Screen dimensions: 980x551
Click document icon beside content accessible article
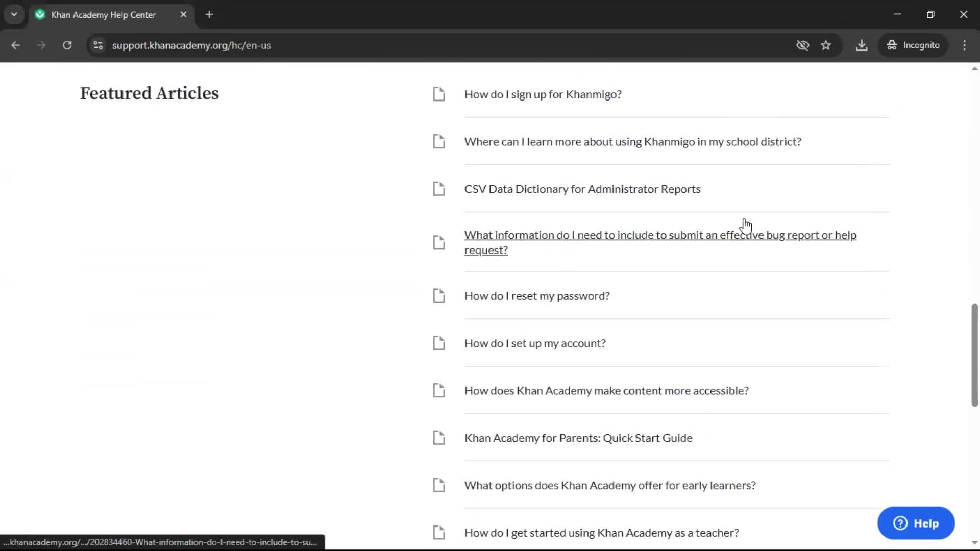point(439,391)
